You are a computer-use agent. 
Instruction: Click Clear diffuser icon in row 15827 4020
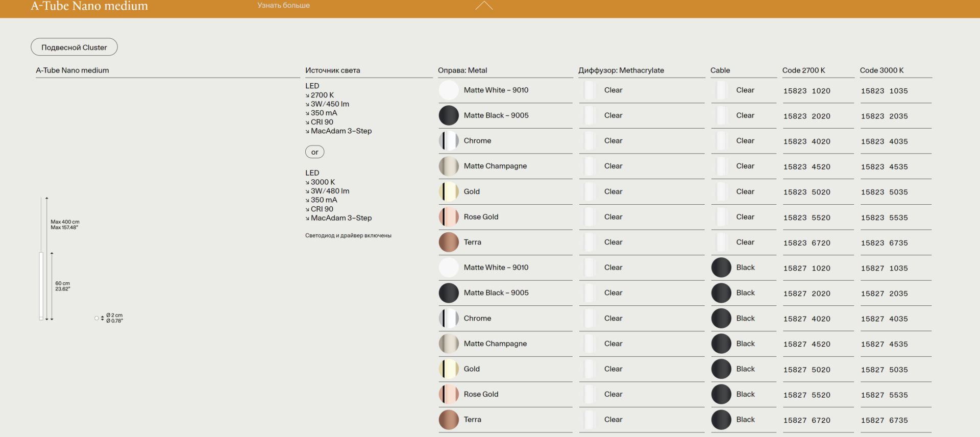pyautogui.click(x=590, y=318)
